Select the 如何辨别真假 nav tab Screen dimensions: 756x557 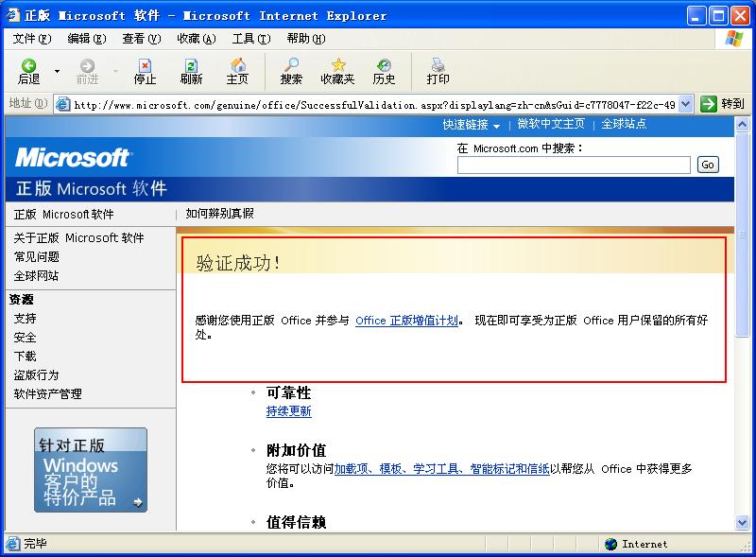(x=220, y=214)
